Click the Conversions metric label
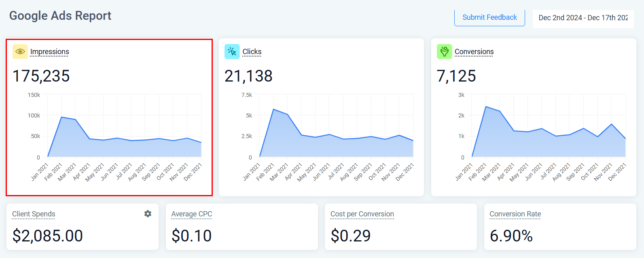This screenshot has width=644, height=258. (x=474, y=52)
